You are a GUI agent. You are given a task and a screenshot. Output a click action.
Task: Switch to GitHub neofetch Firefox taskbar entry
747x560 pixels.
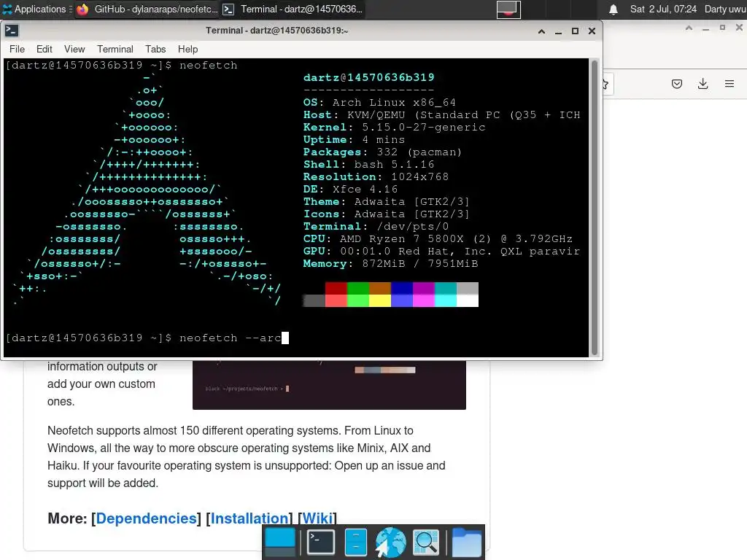tap(147, 9)
